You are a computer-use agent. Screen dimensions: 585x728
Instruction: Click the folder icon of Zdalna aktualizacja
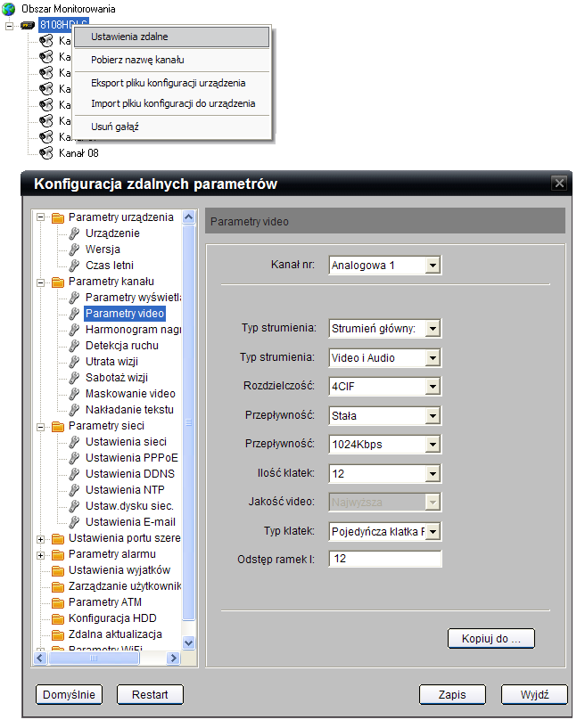click(58, 634)
